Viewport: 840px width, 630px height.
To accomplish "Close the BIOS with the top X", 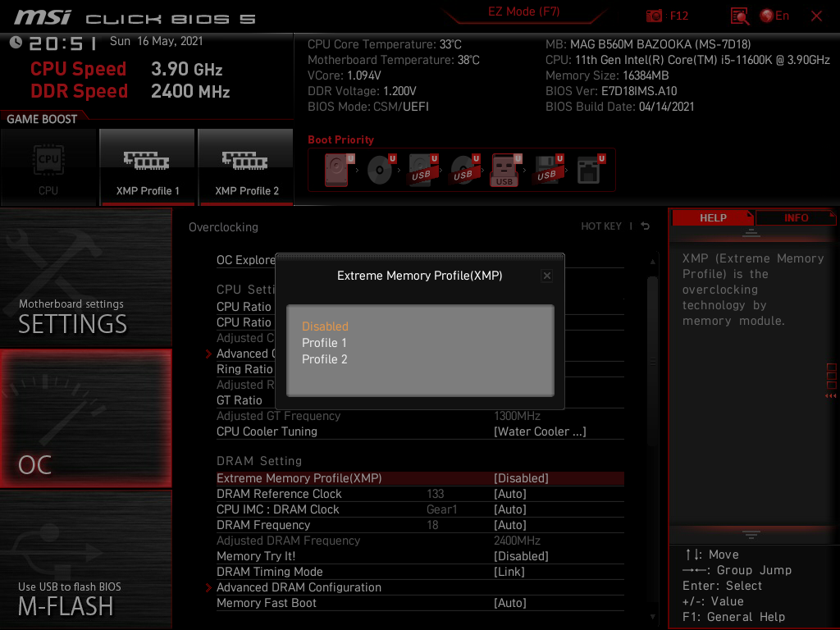I will point(816,16).
